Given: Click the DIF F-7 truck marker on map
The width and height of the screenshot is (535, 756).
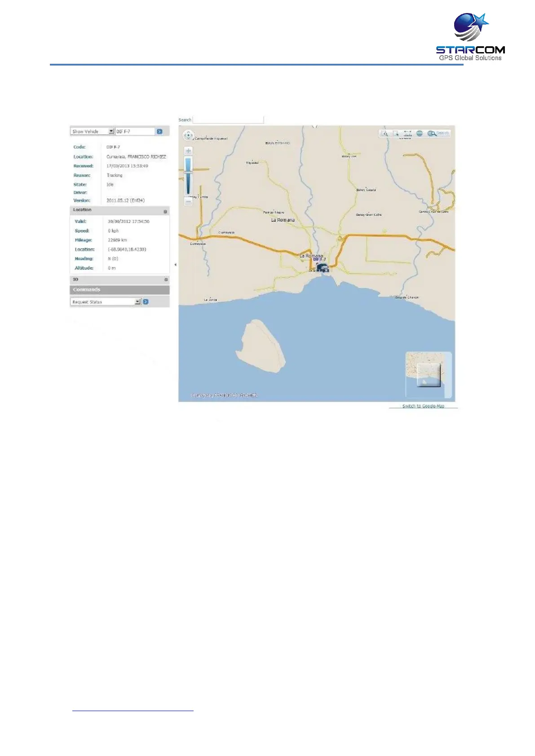Looking at the screenshot, I should (x=323, y=268).
